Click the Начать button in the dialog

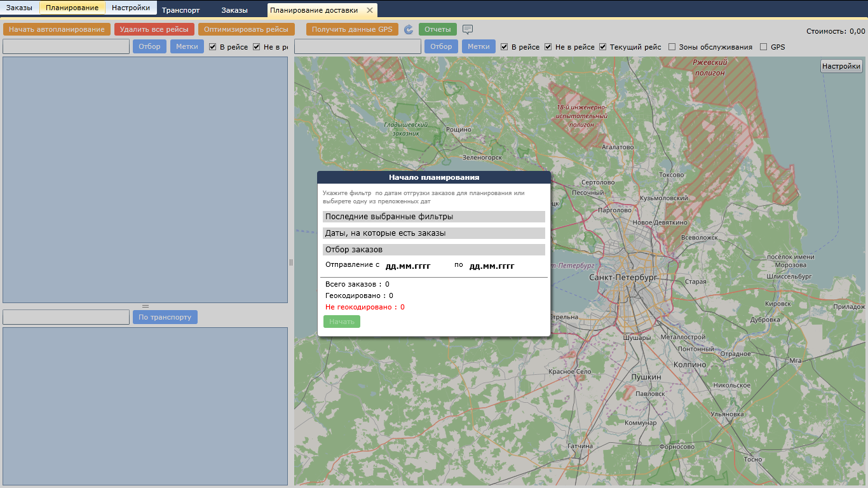342,322
